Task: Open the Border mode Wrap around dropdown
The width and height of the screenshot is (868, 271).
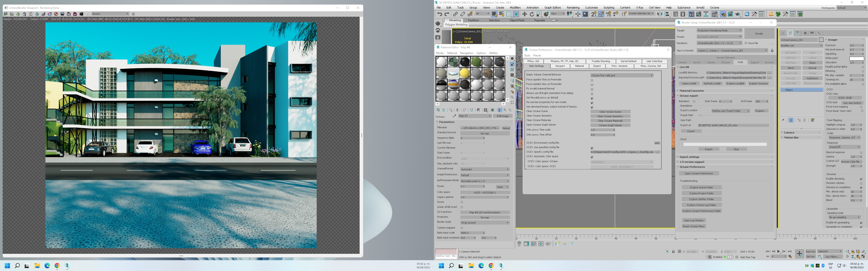Action: click(x=485, y=222)
